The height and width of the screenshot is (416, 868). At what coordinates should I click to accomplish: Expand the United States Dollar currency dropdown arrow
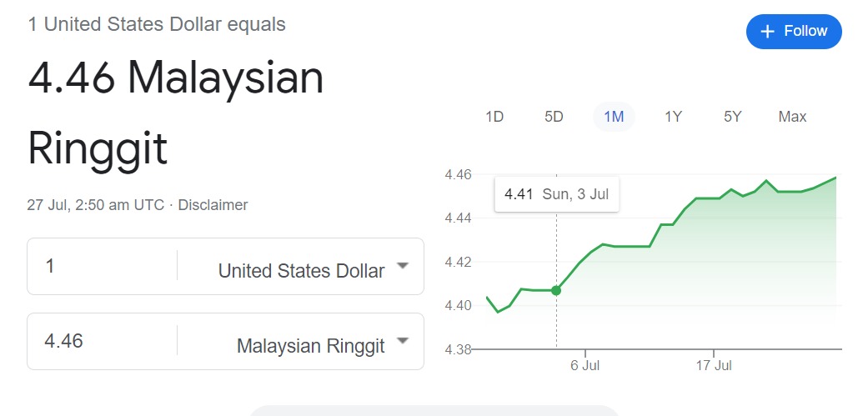pos(403,266)
